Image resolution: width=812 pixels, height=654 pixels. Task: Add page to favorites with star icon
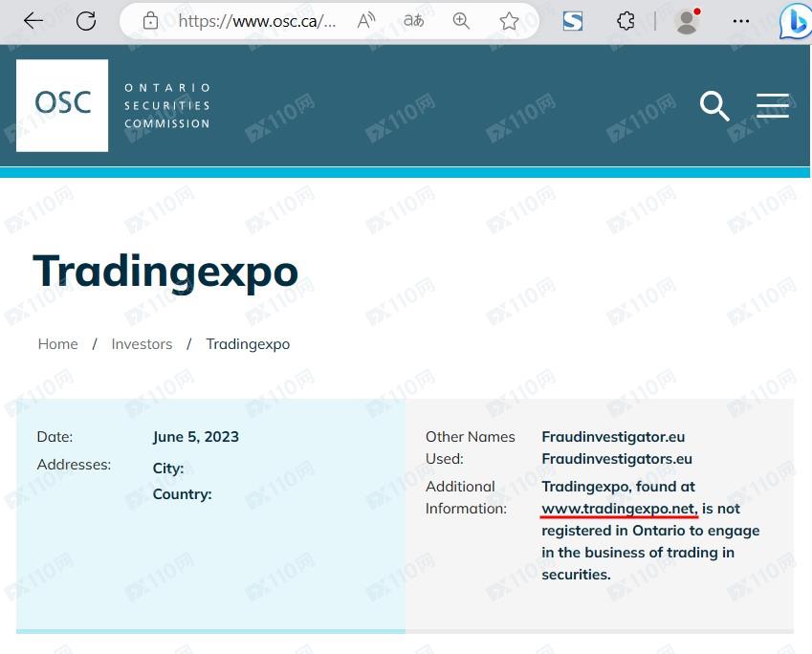coord(509,21)
